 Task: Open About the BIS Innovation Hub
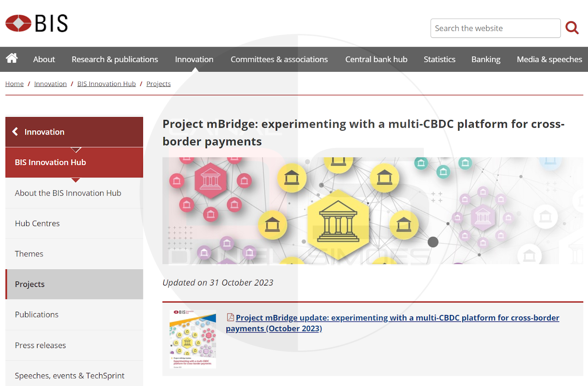(x=74, y=193)
